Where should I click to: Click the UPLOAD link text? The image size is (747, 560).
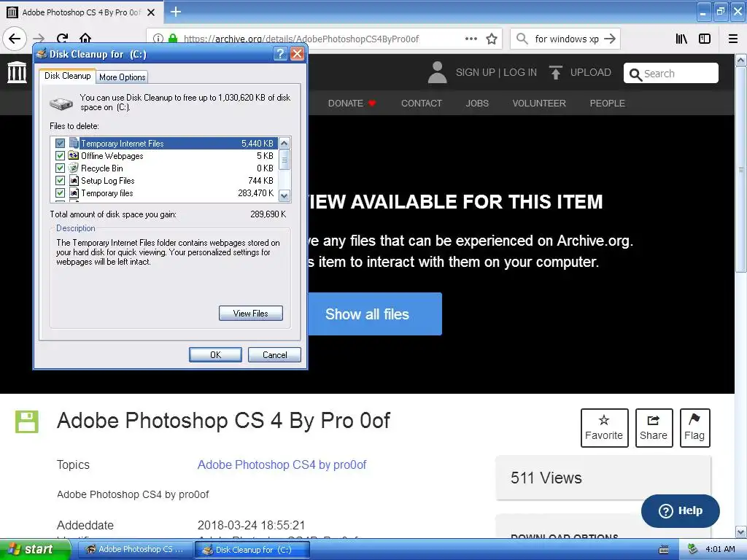point(591,72)
